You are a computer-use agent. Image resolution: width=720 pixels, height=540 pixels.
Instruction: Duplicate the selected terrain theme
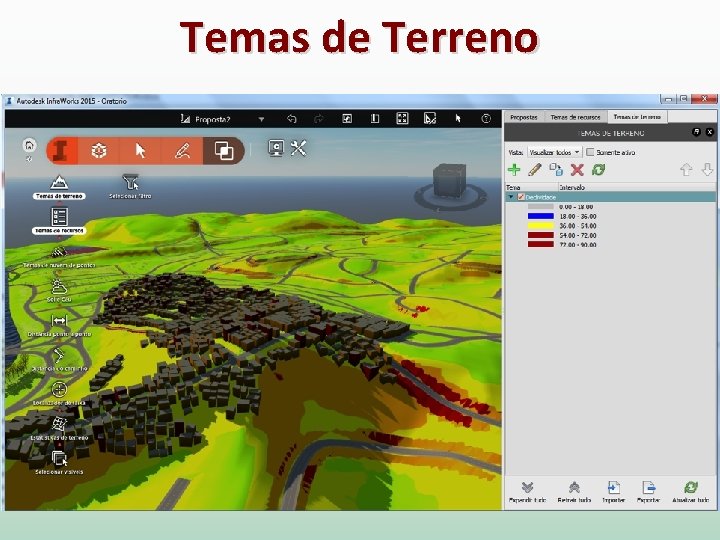pyautogui.click(x=556, y=170)
